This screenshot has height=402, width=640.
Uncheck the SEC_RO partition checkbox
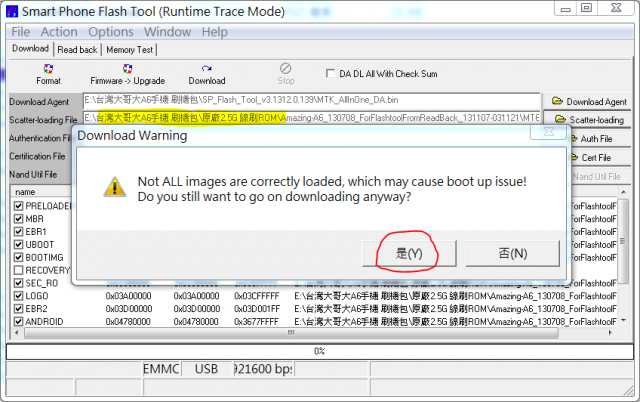point(18,283)
